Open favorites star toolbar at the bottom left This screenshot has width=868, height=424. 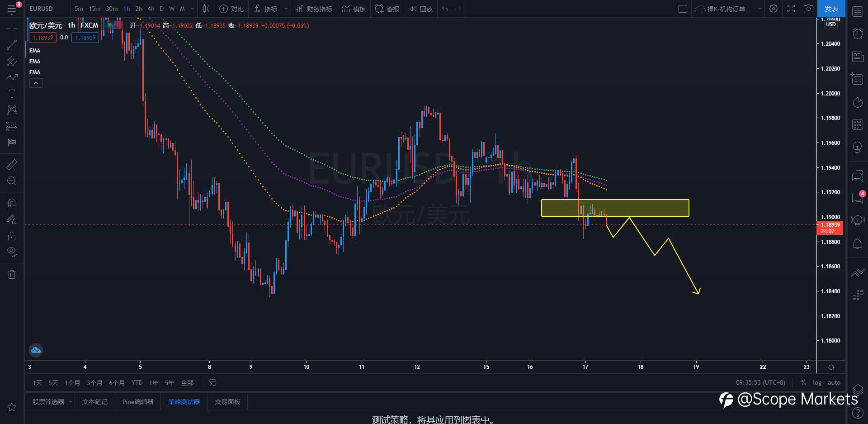[12, 407]
